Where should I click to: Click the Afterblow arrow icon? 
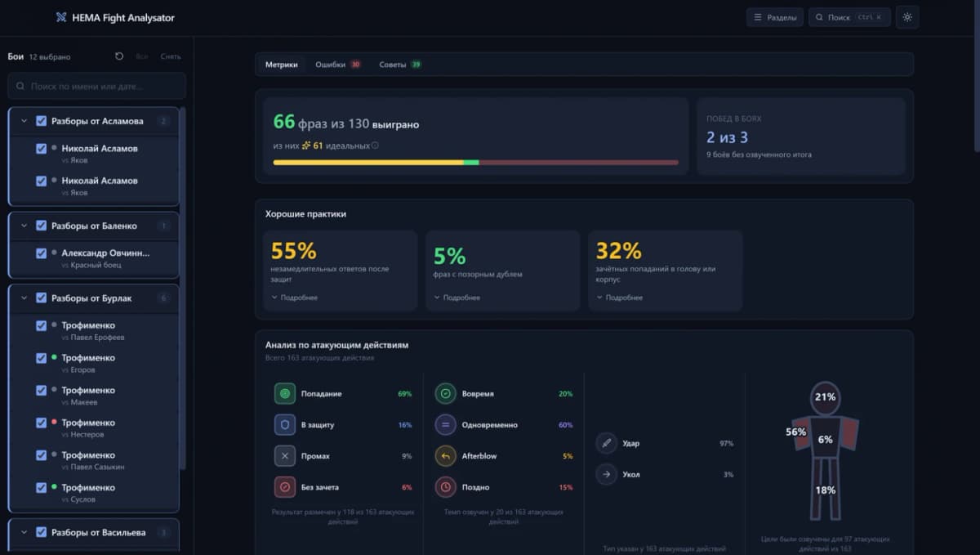click(445, 456)
